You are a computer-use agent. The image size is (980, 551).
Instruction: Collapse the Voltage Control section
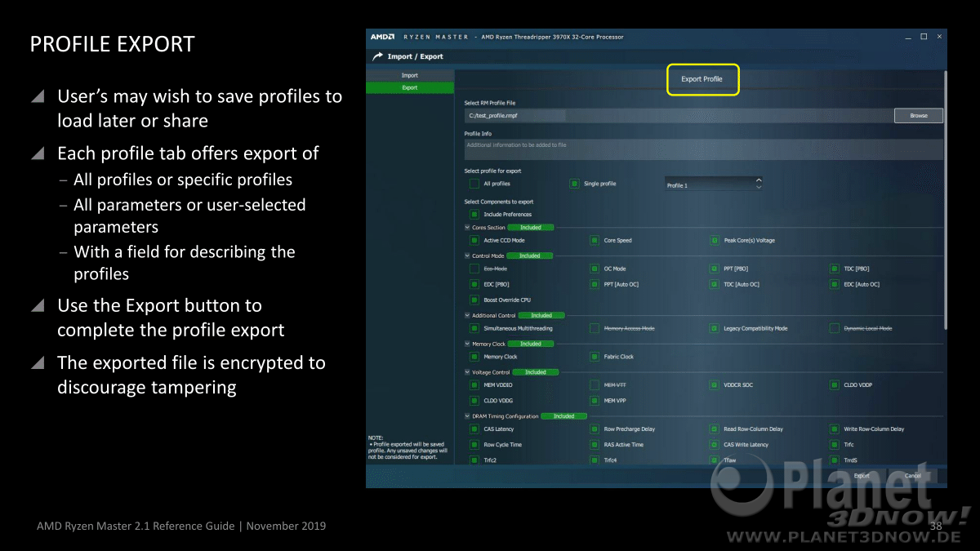466,372
